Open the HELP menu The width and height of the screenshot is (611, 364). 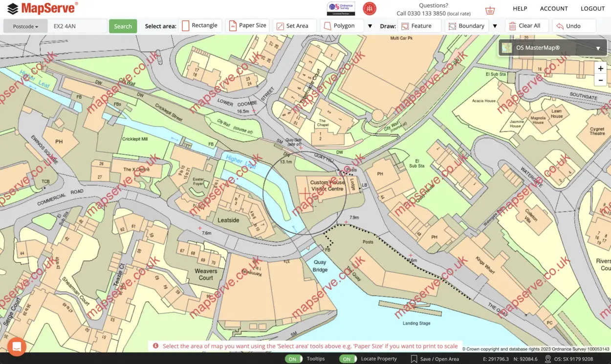click(x=520, y=9)
